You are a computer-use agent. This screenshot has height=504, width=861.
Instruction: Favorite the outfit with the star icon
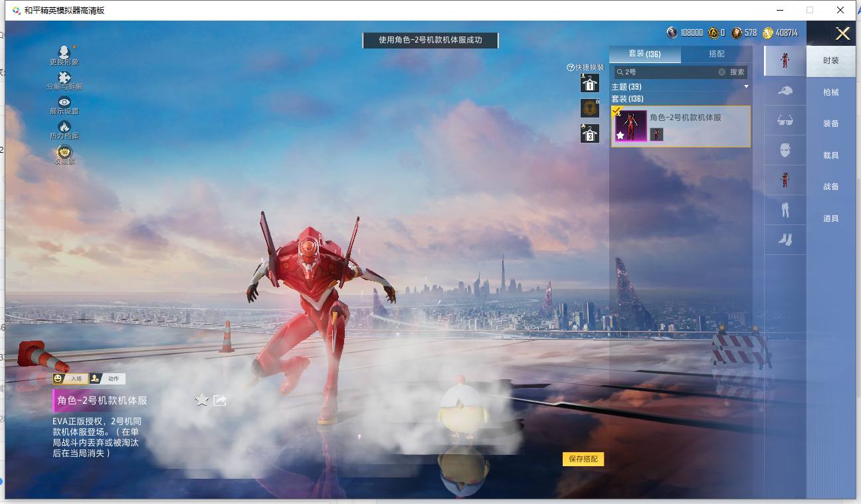[202, 400]
